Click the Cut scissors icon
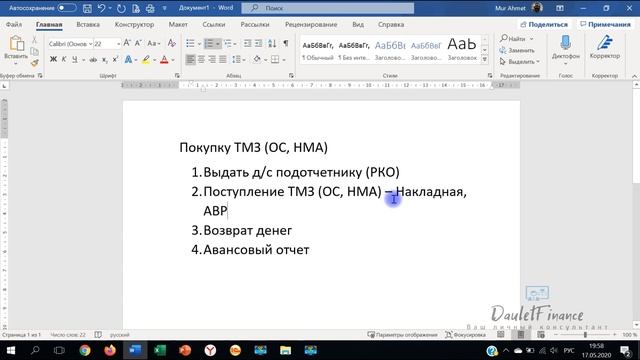640x360 pixels. (34, 40)
